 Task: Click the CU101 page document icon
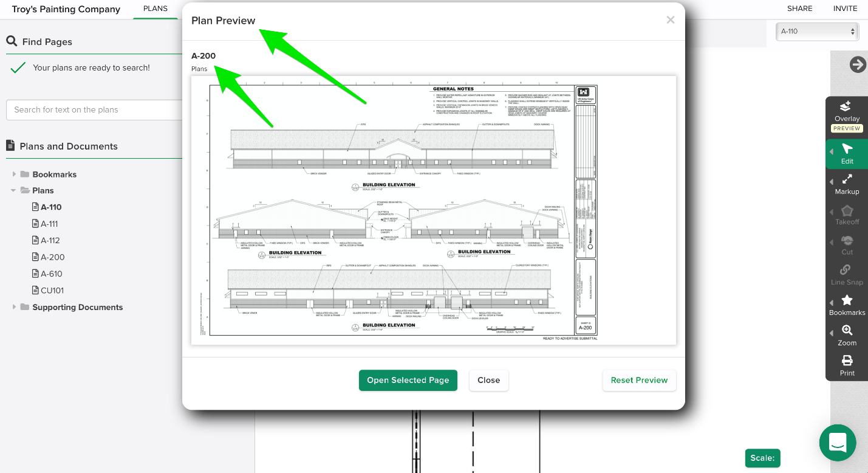coord(35,290)
